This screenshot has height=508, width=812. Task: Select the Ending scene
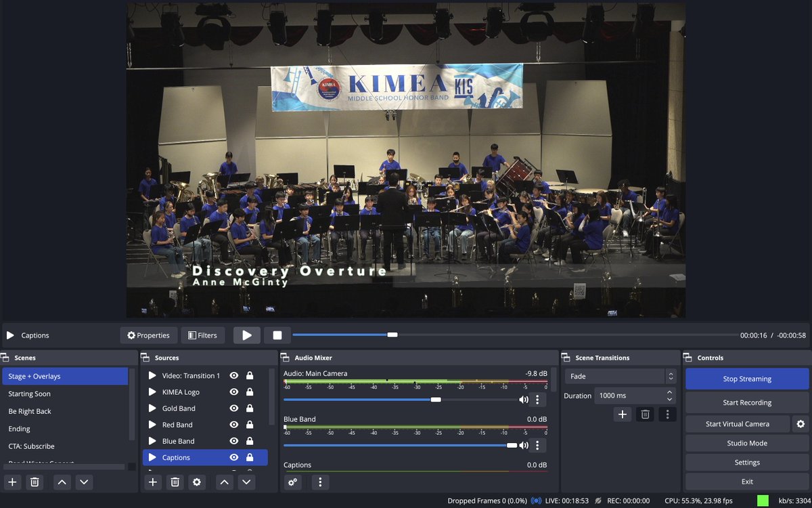point(66,429)
